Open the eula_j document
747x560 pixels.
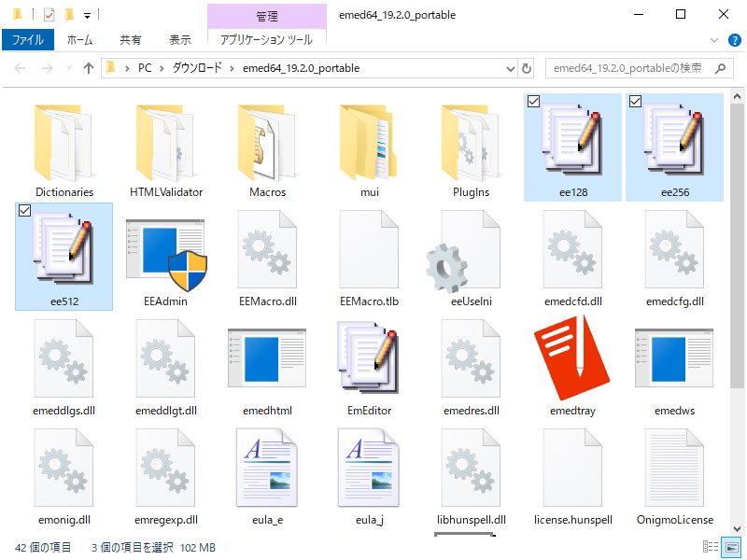(368, 471)
